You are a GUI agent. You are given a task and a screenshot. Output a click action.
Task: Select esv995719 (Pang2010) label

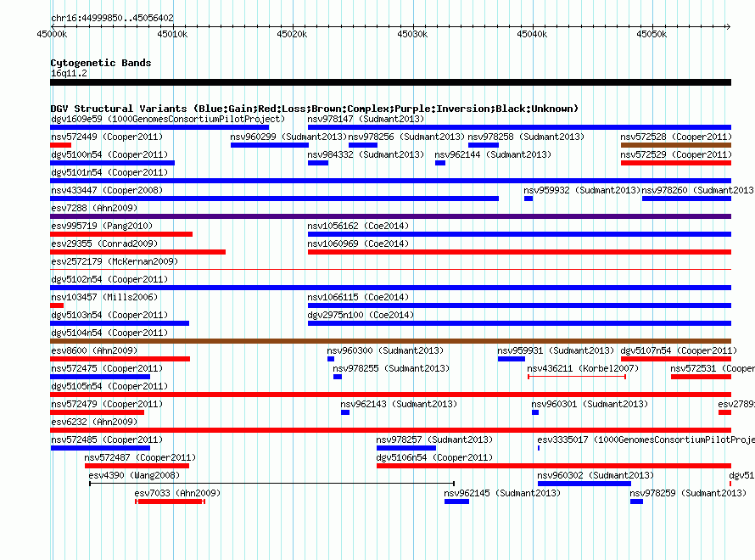tap(102, 226)
